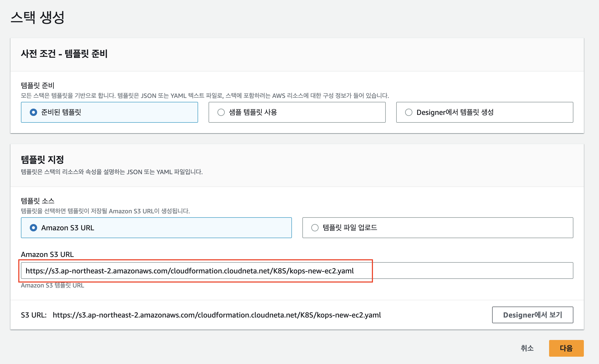Click the 사전 조건 - 템플릿 준비 section header
599x364 pixels.
[x=64, y=54]
